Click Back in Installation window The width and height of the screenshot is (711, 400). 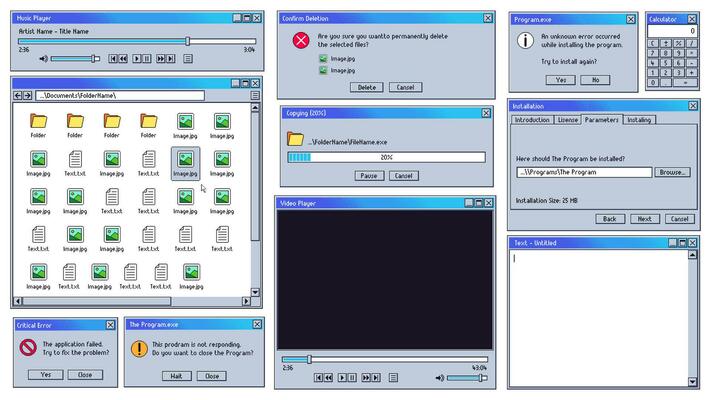click(x=609, y=219)
